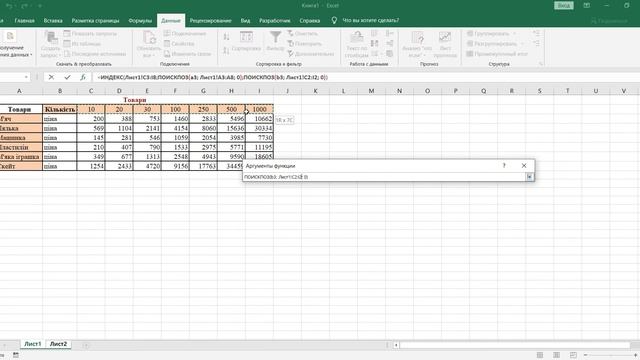The image size is (640, 360).
Task: Switch to Page Layout view in status bar
Action: [556, 355]
